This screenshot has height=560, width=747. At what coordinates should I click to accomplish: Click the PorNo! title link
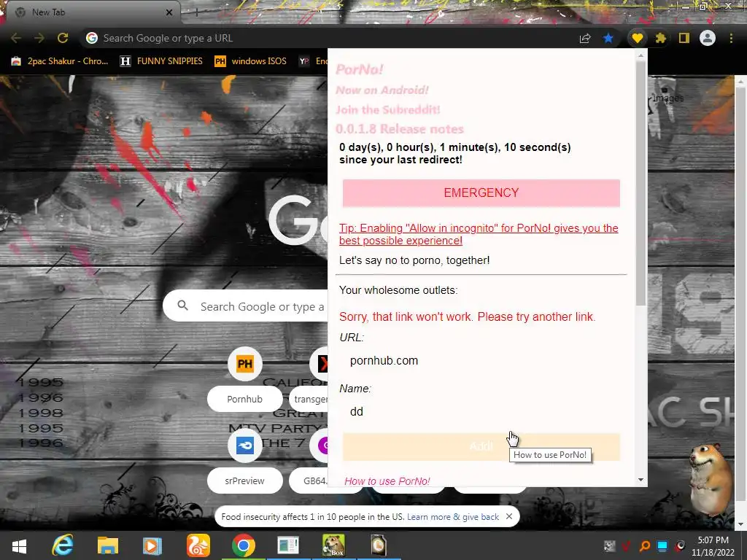point(359,69)
